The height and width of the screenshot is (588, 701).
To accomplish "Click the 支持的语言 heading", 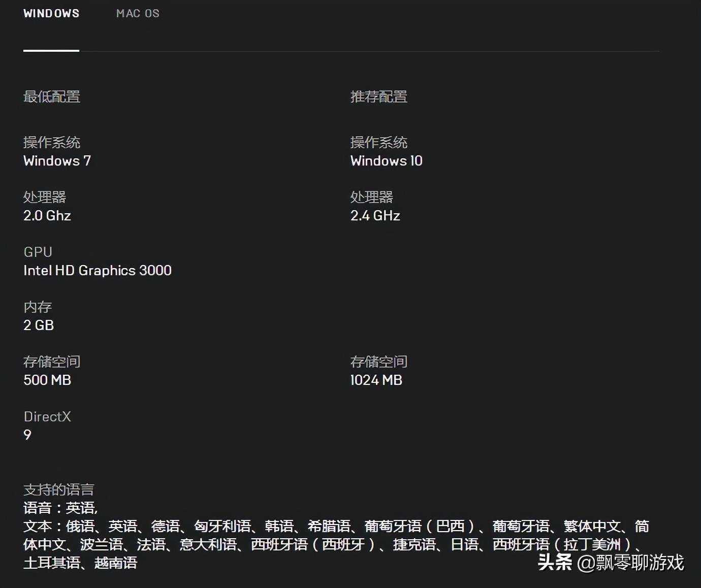I will coord(59,489).
